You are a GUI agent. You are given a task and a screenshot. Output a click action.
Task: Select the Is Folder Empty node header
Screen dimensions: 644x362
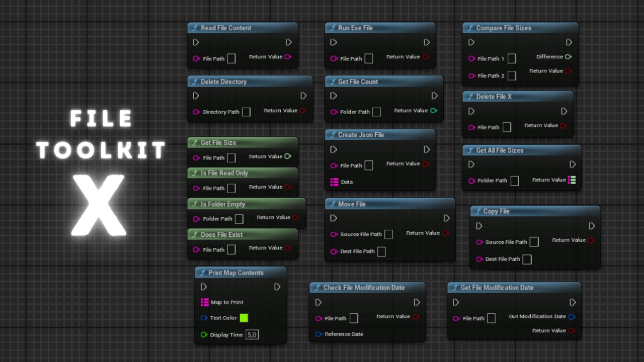click(247, 204)
